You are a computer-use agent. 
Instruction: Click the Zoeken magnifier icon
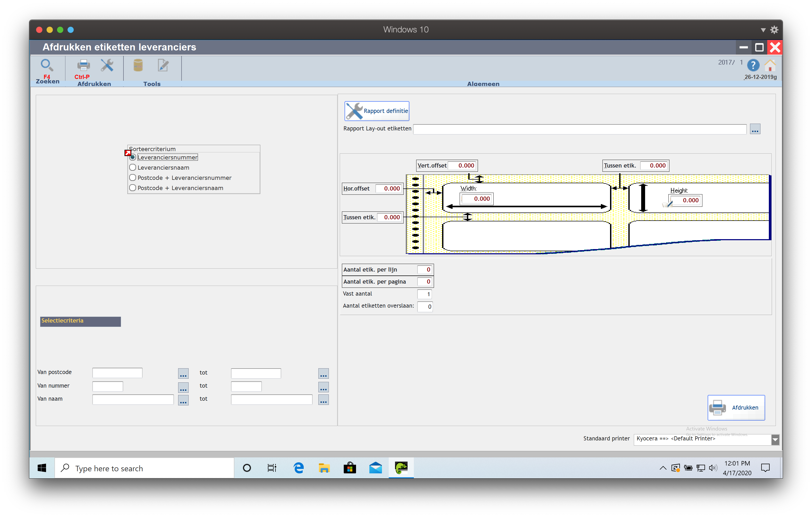point(47,65)
